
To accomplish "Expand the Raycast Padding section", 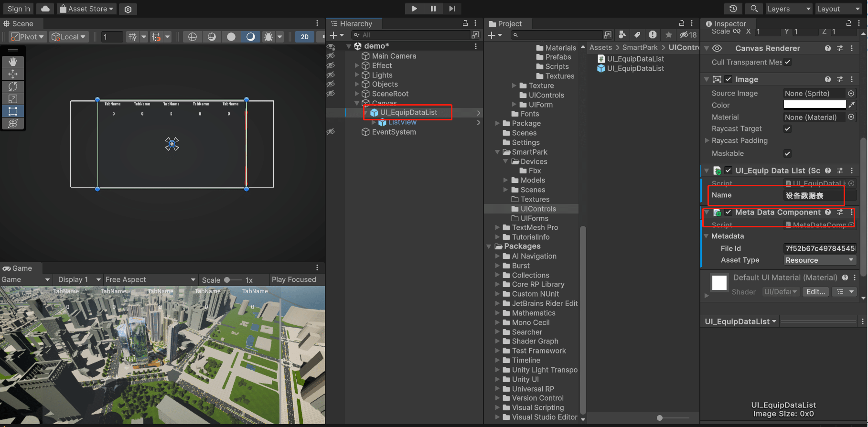I will [x=707, y=140].
